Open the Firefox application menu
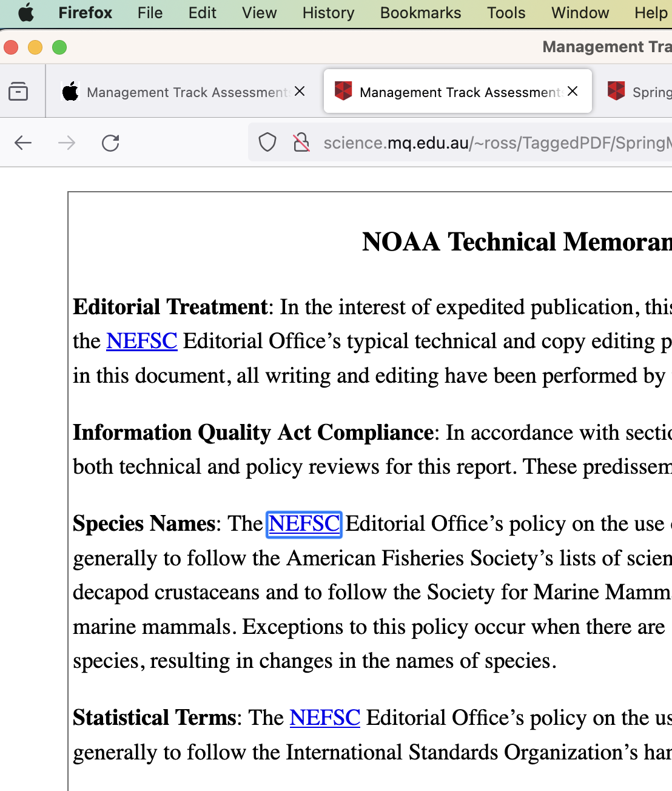The width and height of the screenshot is (672, 791). (x=85, y=13)
